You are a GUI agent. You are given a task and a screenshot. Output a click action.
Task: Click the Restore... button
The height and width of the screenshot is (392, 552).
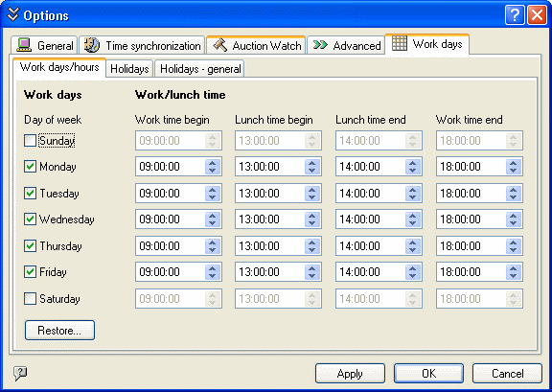pos(59,331)
